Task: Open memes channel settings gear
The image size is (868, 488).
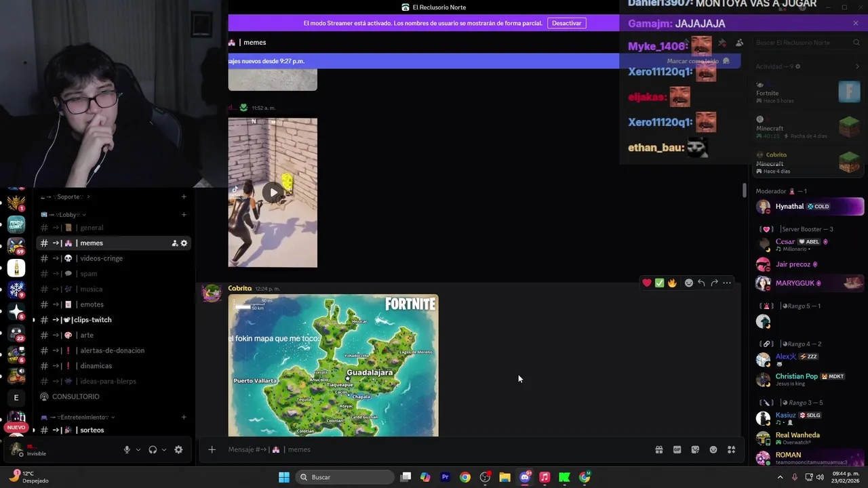Action: point(184,243)
